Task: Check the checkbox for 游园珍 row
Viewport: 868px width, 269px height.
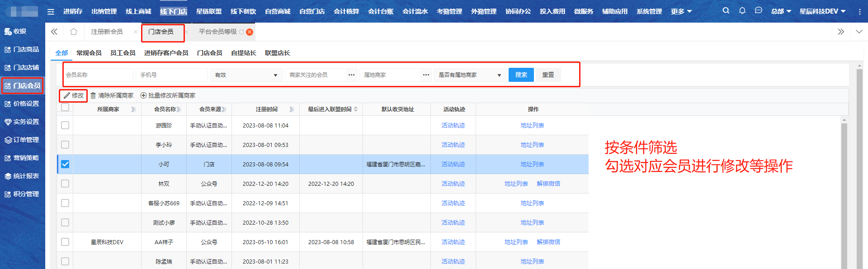Action: (x=65, y=125)
